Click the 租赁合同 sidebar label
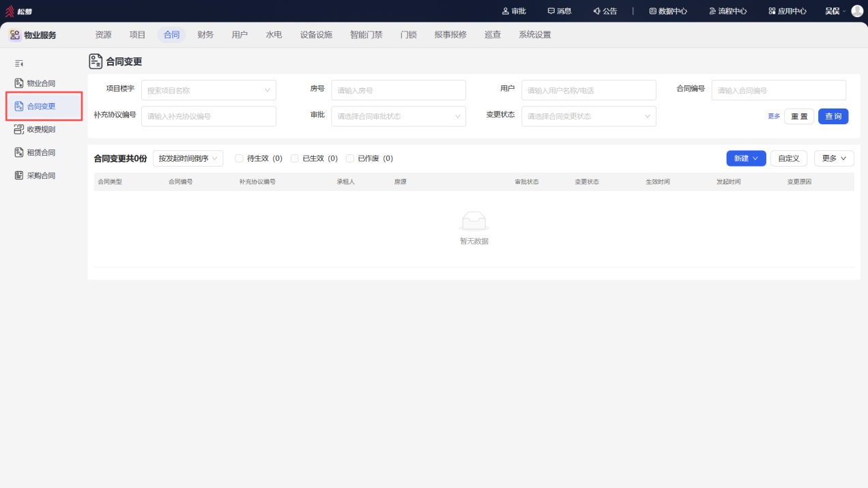 41,153
